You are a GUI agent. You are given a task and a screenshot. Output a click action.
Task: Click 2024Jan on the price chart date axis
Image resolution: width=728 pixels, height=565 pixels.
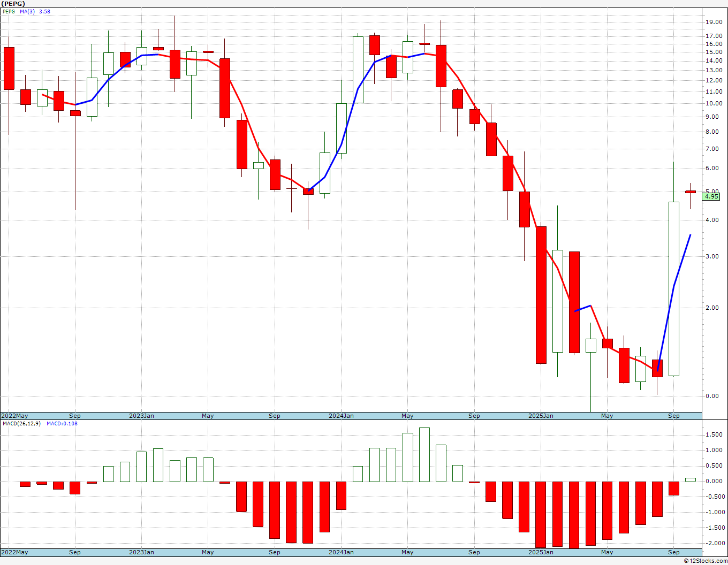coord(341,416)
